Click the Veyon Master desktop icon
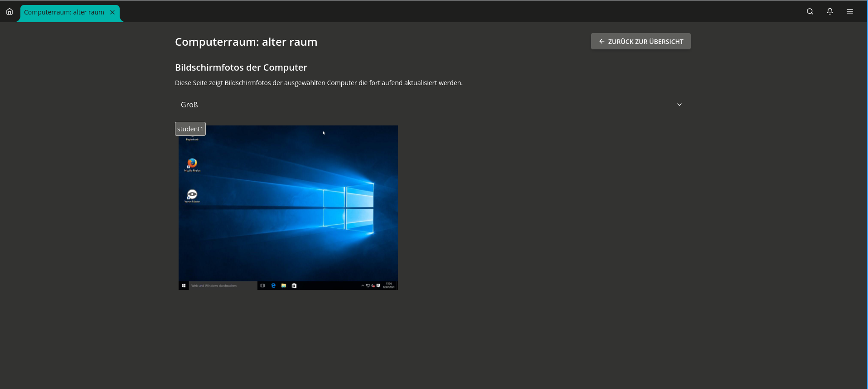Image resolution: width=868 pixels, height=389 pixels. (192, 195)
